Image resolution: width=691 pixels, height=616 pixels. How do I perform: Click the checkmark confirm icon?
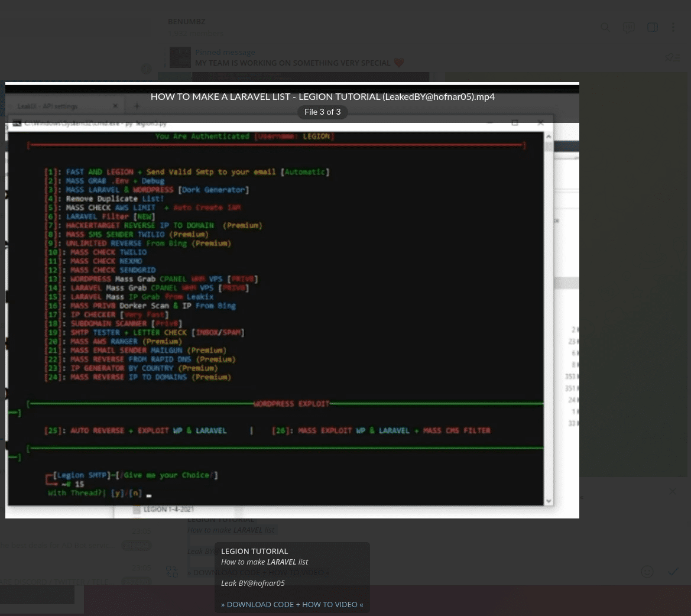point(673,571)
